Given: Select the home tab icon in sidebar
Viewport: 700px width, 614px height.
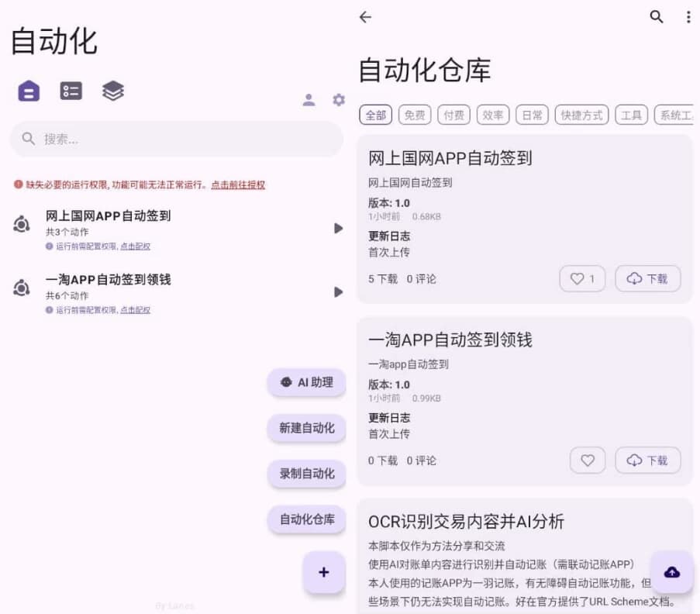Looking at the screenshot, I should pyautogui.click(x=28, y=91).
